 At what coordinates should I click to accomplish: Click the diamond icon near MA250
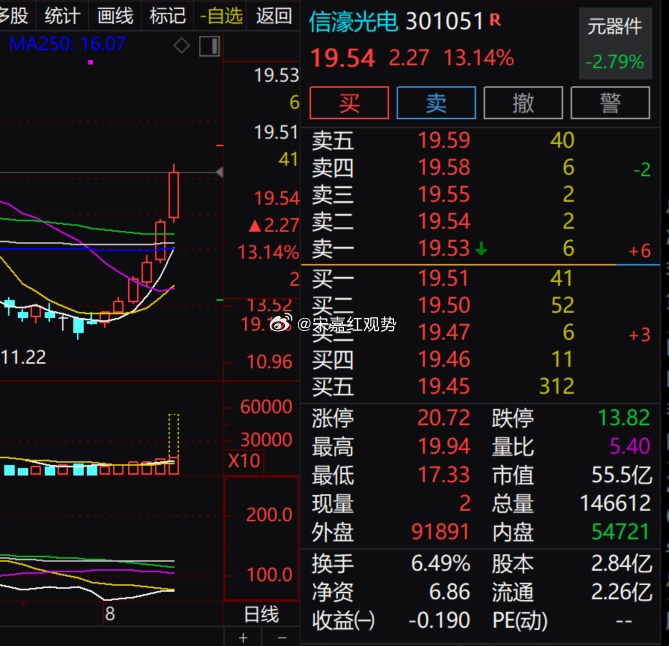tap(181, 45)
